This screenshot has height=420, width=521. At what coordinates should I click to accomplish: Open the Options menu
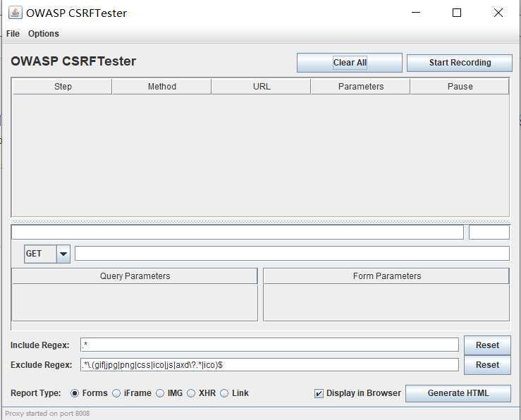pyautogui.click(x=44, y=34)
